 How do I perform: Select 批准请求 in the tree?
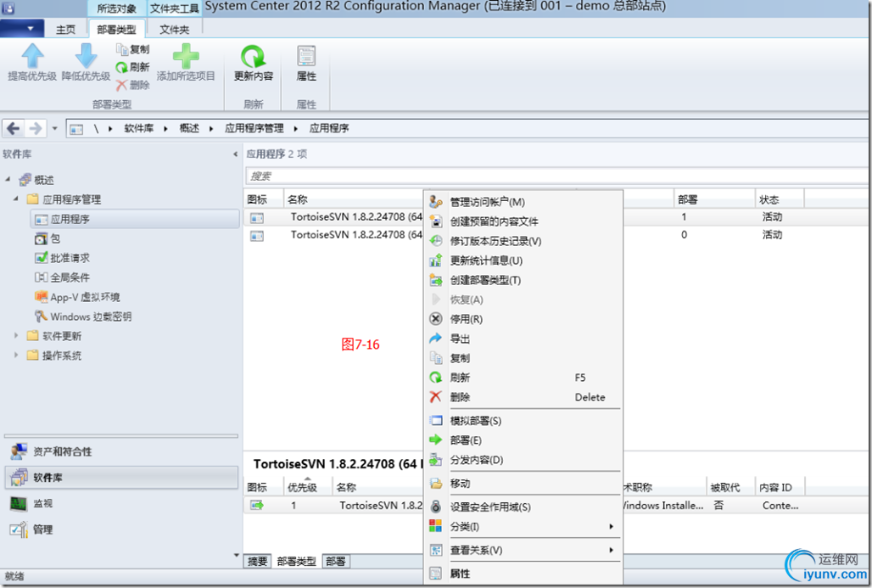(x=62, y=258)
